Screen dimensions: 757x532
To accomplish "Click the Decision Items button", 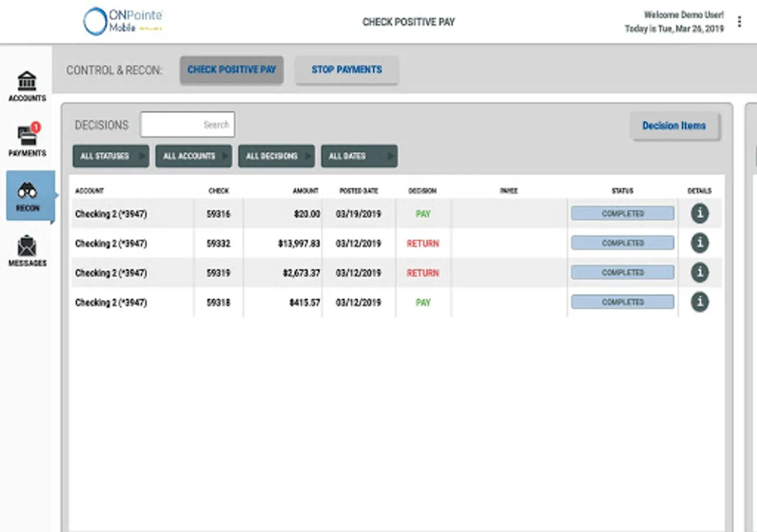I will pyautogui.click(x=674, y=126).
